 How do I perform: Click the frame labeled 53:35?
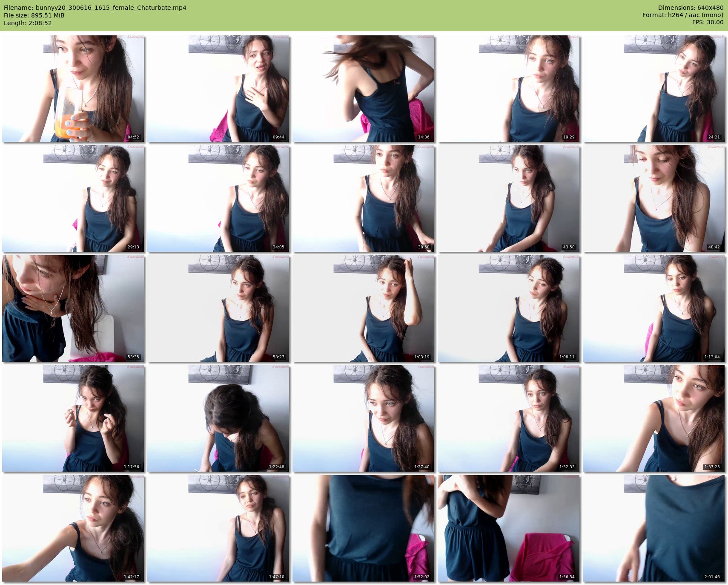coord(73,308)
